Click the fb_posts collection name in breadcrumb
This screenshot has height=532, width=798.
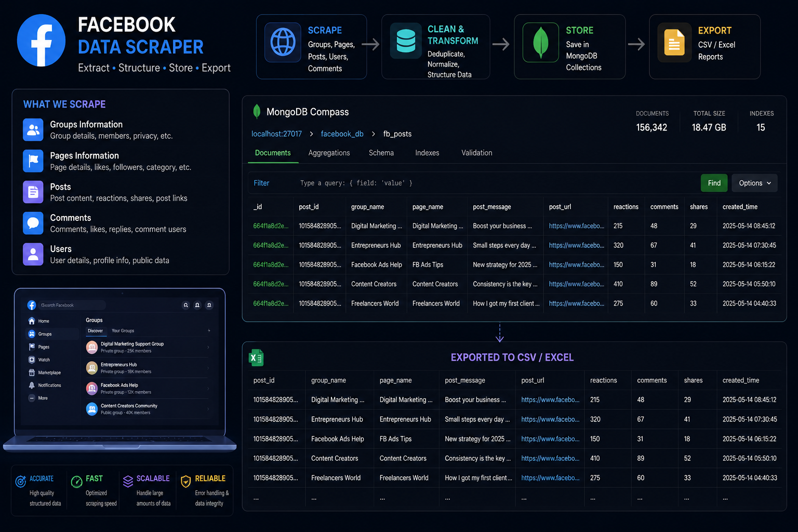tap(397, 134)
